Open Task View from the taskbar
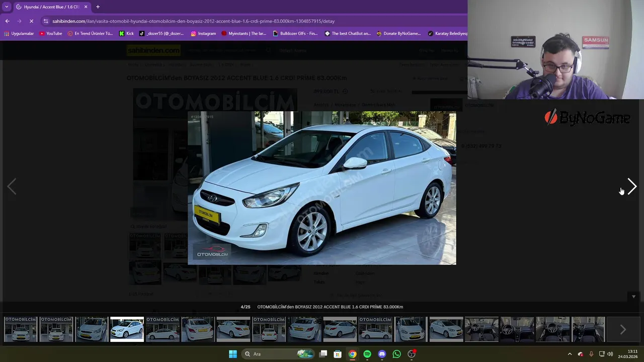Screen dimensions: 644x362 (x=324, y=354)
